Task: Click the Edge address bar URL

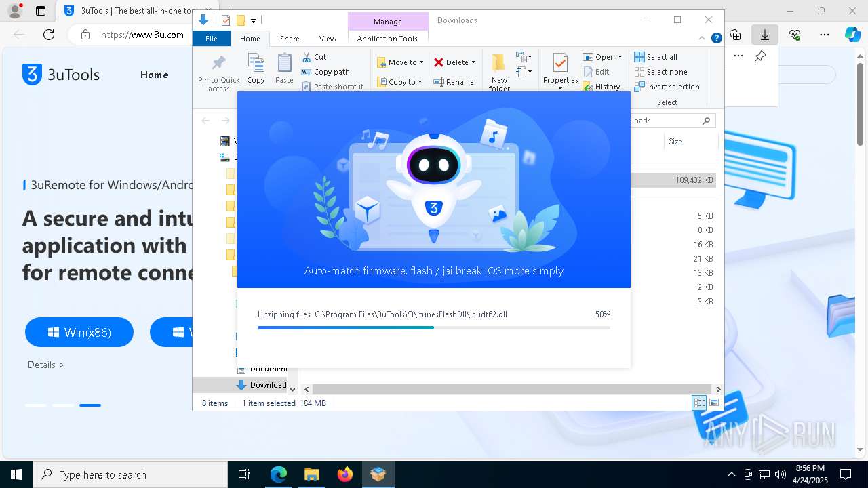Action: pos(142,35)
